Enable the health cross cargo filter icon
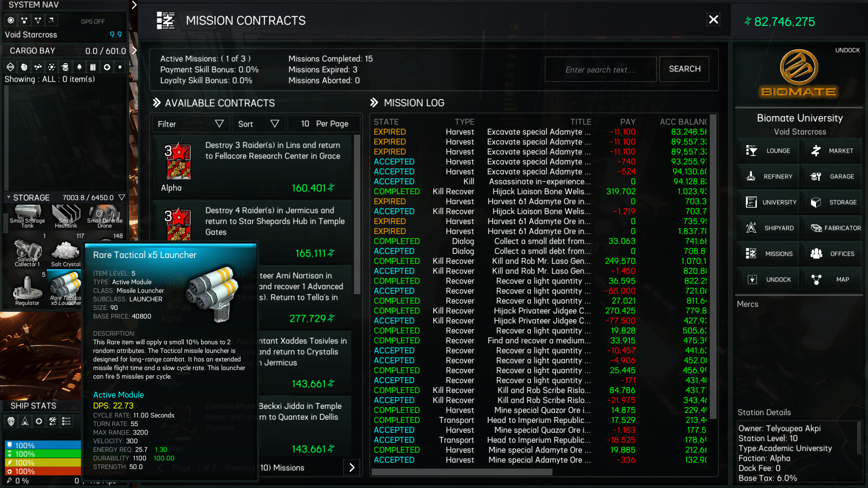Screen dimensions: 868x488 click(107, 66)
